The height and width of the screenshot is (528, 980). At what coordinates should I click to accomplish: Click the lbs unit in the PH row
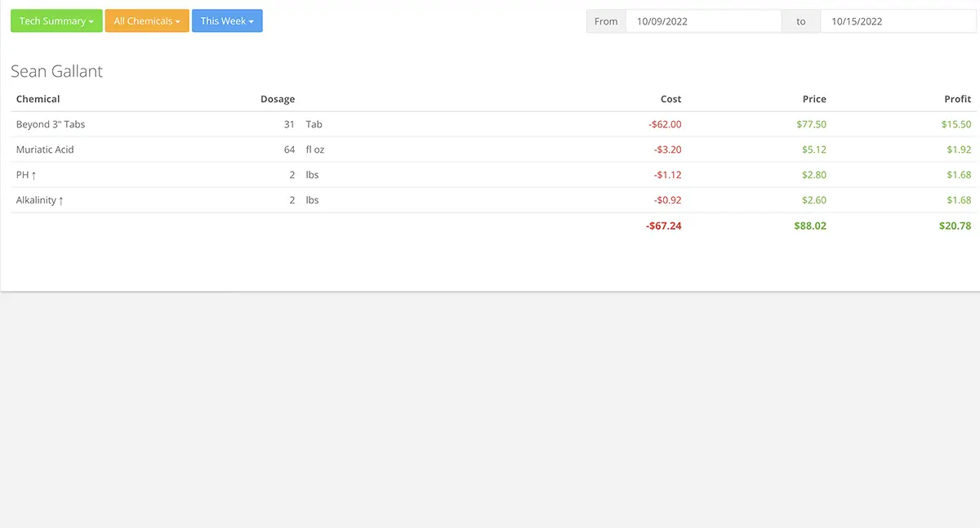coord(312,175)
